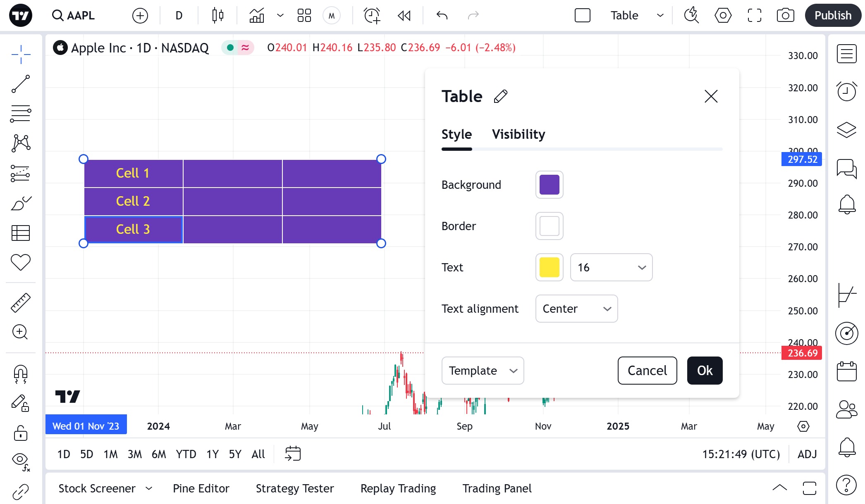
Task: Take a chart snapshot with camera icon
Action: [785, 16]
